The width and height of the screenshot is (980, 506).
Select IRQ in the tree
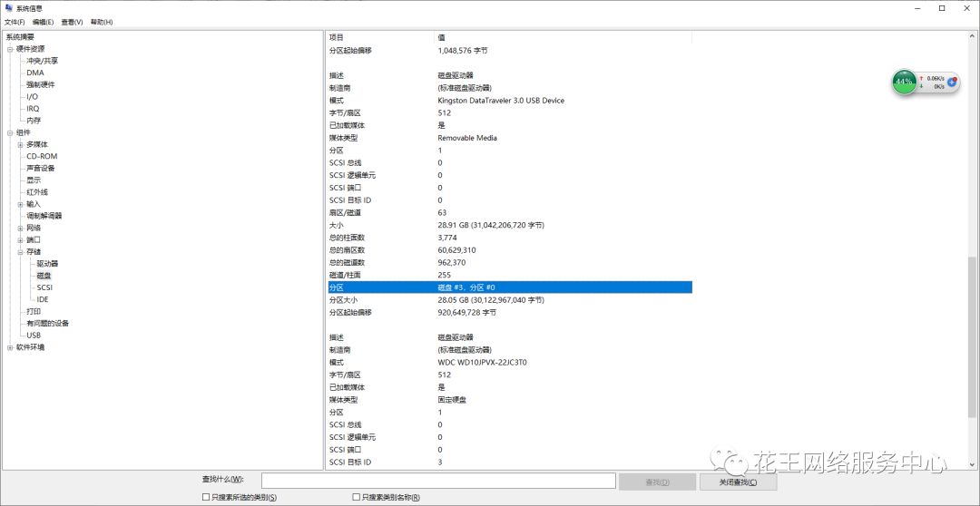(x=33, y=109)
